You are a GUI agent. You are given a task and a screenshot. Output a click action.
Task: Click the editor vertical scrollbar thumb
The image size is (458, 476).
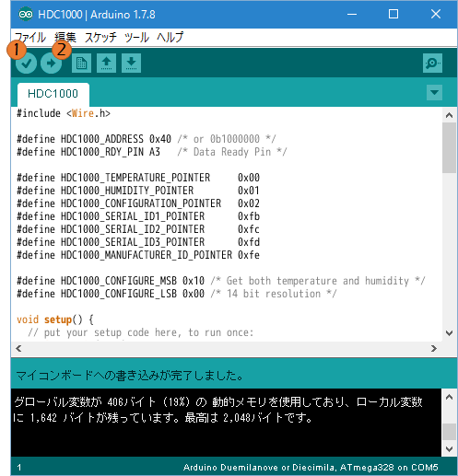(x=449, y=148)
